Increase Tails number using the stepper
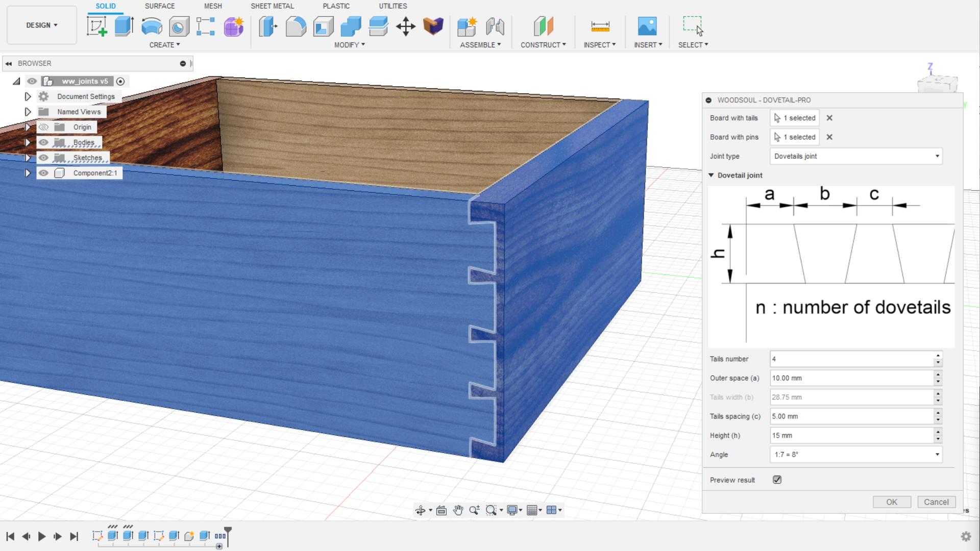The width and height of the screenshot is (980, 551). 937,356
